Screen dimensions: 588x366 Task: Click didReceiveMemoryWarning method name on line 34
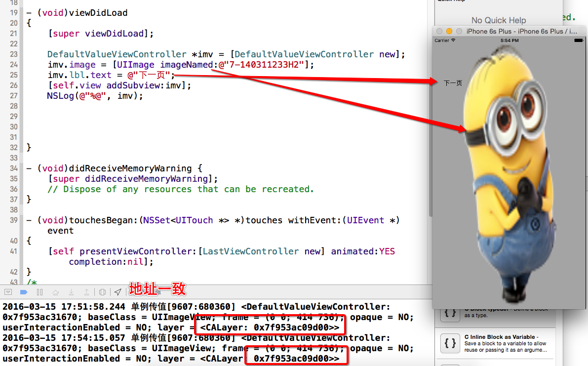(x=130, y=168)
